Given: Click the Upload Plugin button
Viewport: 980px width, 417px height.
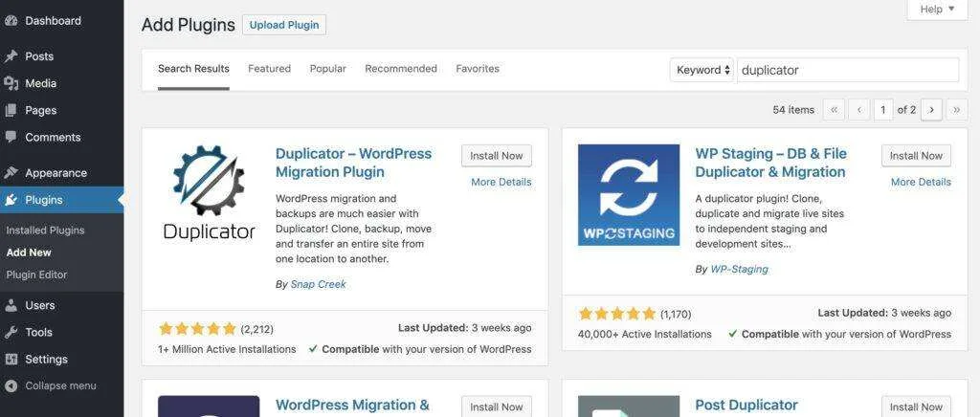Looking at the screenshot, I should pos(284,25).
